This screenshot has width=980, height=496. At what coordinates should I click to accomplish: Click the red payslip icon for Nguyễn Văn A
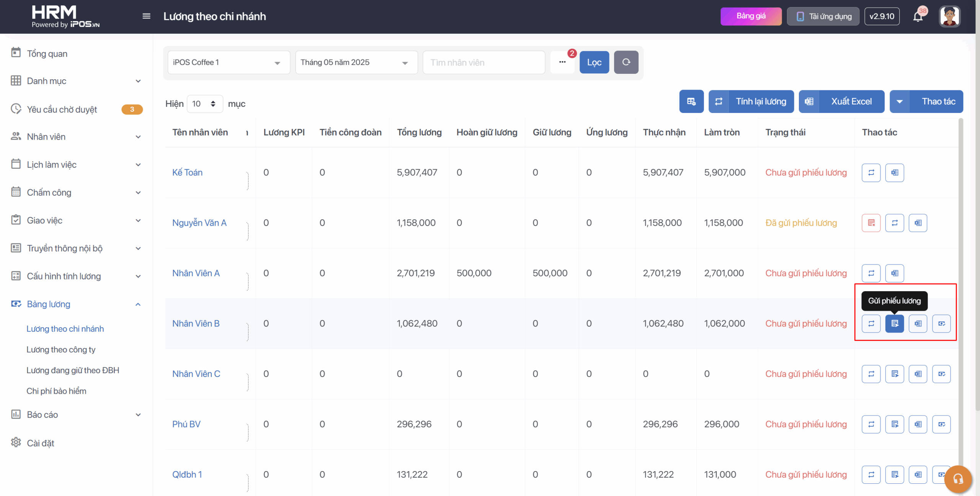871,223
